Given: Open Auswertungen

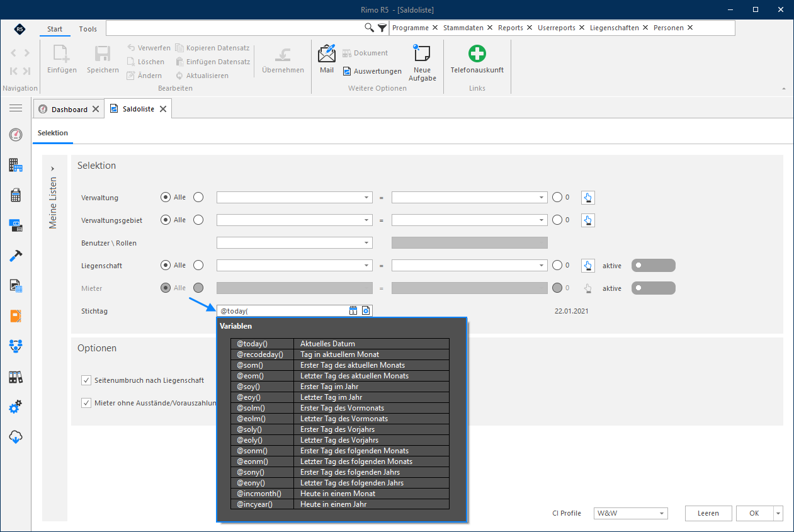Looking at the screenshot, I should click(x=372, y=71).
